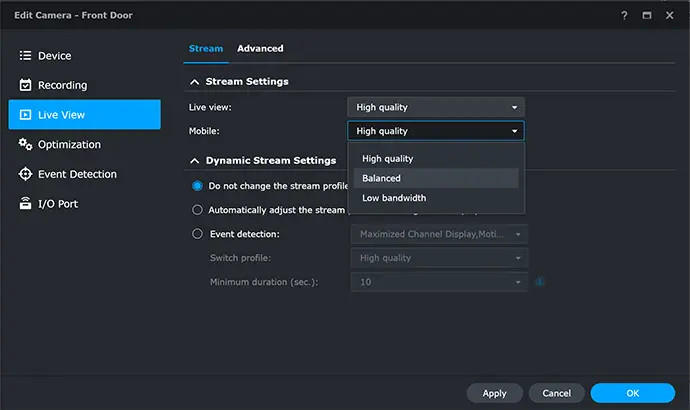
Task: Click the Live View play icon
Action: point(26,115)
